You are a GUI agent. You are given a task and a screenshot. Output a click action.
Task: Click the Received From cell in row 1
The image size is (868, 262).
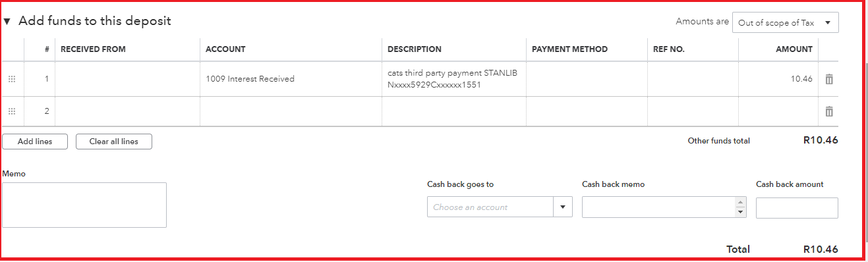click(127, 79)
